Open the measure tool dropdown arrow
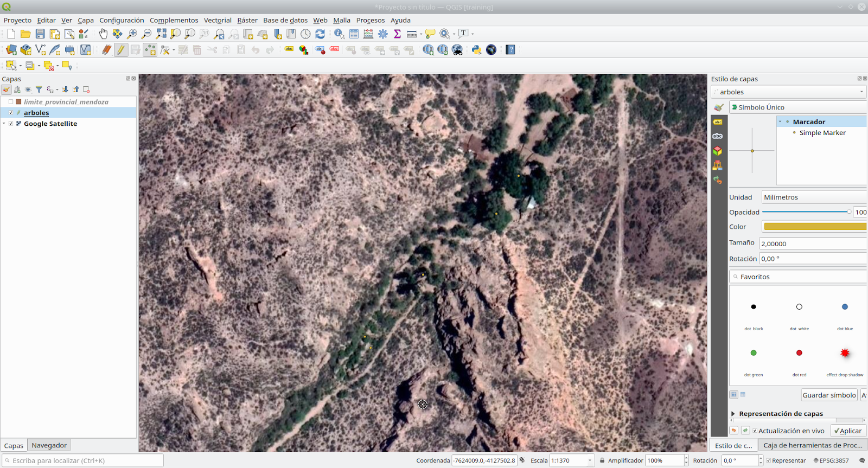The height and width of the screenshot is (468, 868). (x=421, y=34)
